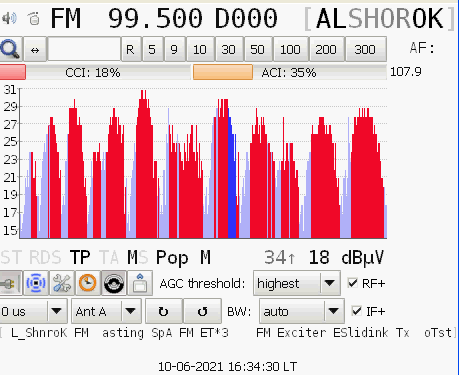Screen dimensions: 459x375
Task: Rotate antenna clockwise button
Action: point(164,311)
